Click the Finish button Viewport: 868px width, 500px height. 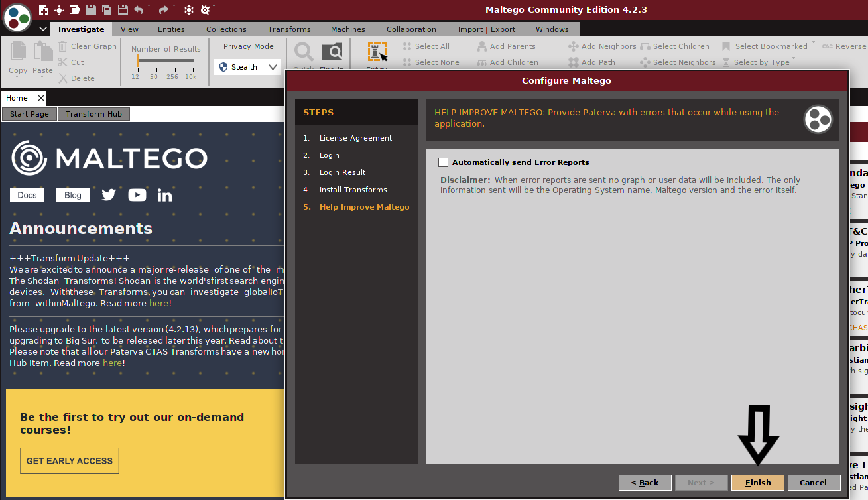coord(758,483)
